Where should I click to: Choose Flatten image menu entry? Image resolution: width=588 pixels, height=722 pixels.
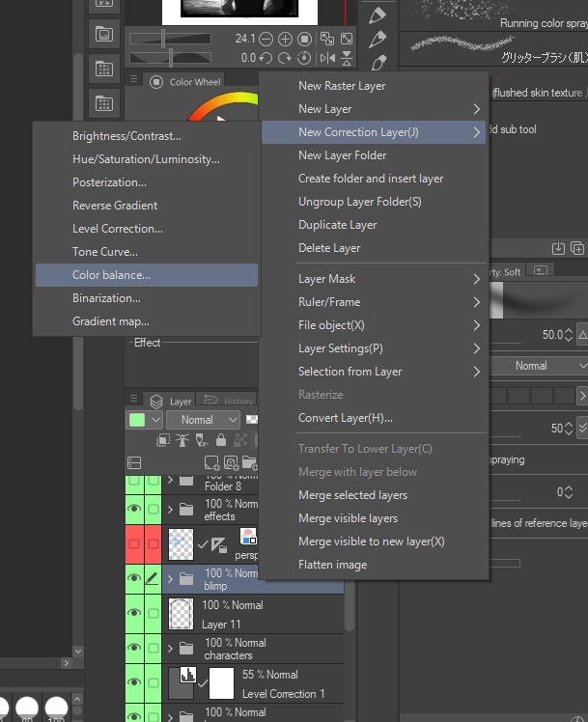point(374,565)
